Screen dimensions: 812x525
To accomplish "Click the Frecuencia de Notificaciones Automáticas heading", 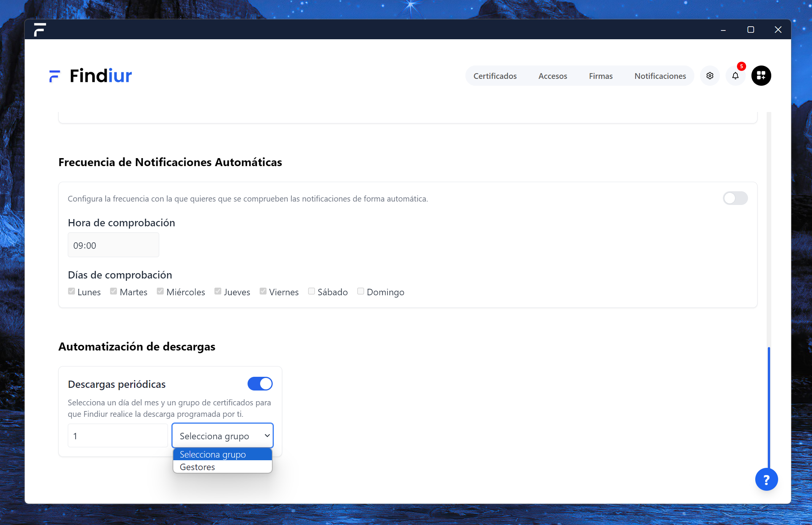I will [x=170, y=162].
